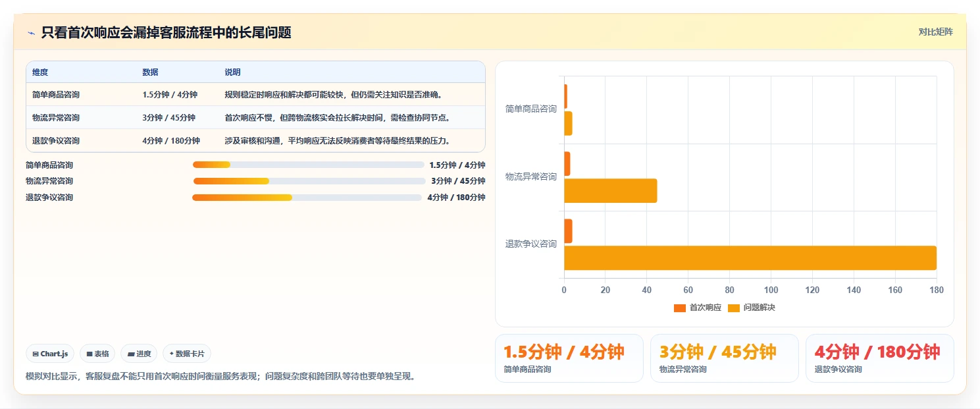The image size is (980, 409).
Task: Click the lightning icon beside the title
Action: coord(31,32)
